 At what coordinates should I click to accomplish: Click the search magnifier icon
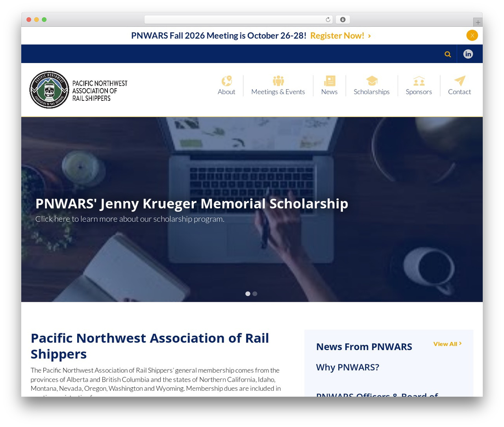coord(448,54)
